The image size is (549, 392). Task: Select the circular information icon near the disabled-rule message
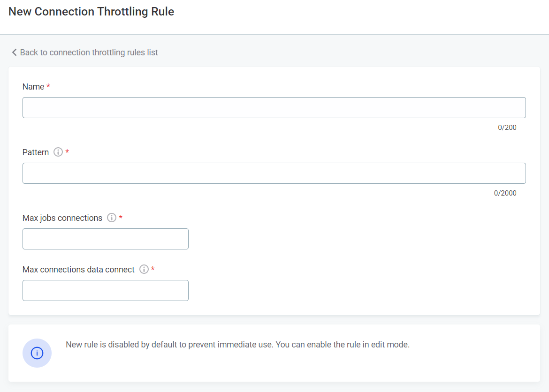37,353
